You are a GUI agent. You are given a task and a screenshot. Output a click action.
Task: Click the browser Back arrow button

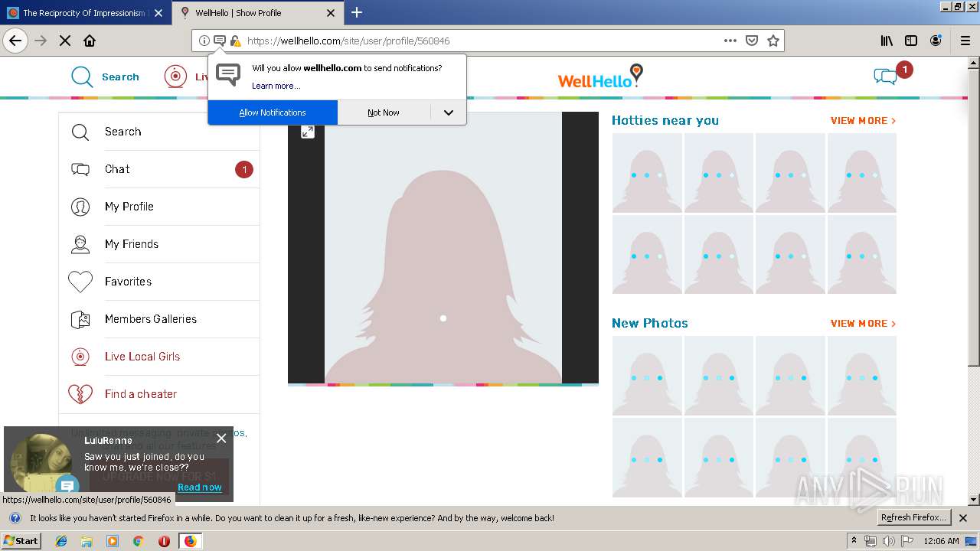click(x=15, y=41)
